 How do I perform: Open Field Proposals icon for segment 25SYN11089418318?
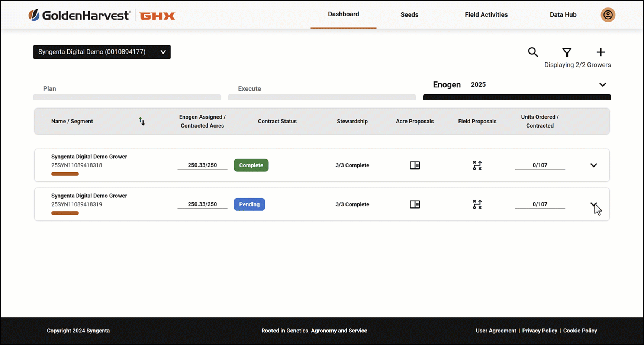pyautogui.click(x=477, y=165)
